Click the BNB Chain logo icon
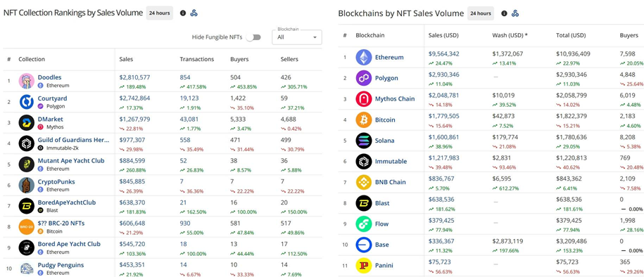 pos(363,182)
